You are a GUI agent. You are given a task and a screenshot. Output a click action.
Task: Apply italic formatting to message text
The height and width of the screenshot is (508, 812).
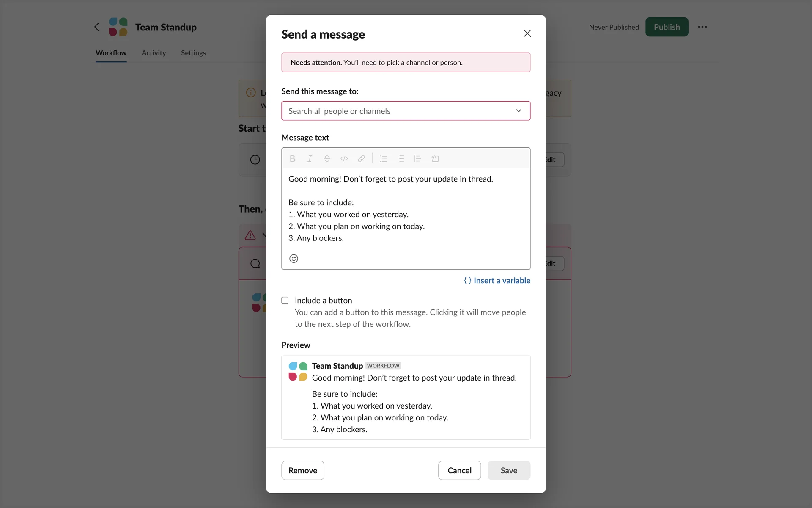point(310,159)
